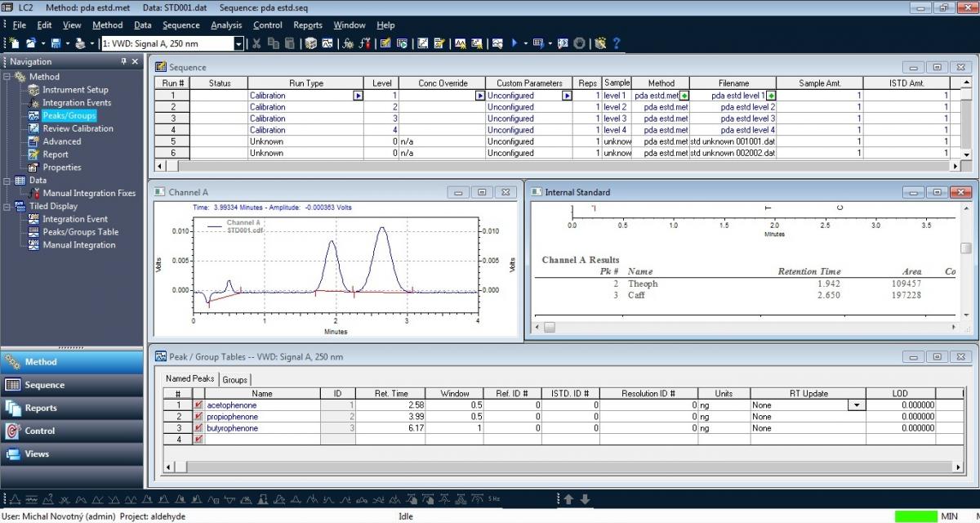
Task: Switch to the Groups tab
Action: tap(235, 379)
